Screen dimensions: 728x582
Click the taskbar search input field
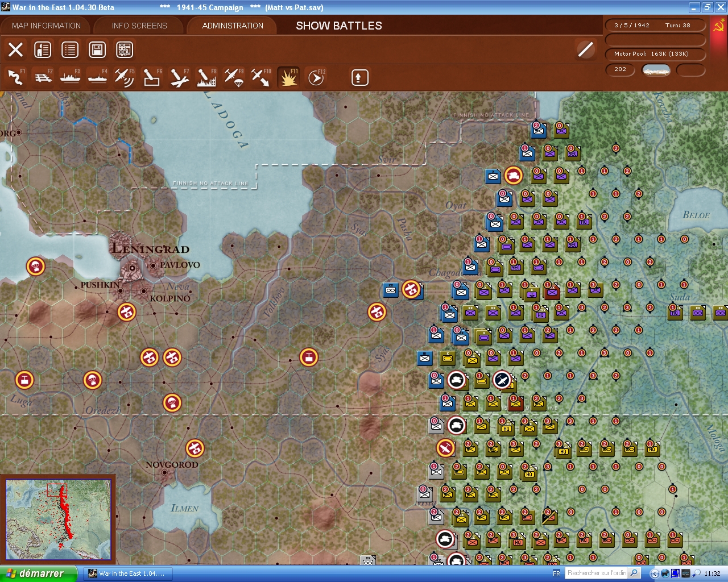click(596, 573)
